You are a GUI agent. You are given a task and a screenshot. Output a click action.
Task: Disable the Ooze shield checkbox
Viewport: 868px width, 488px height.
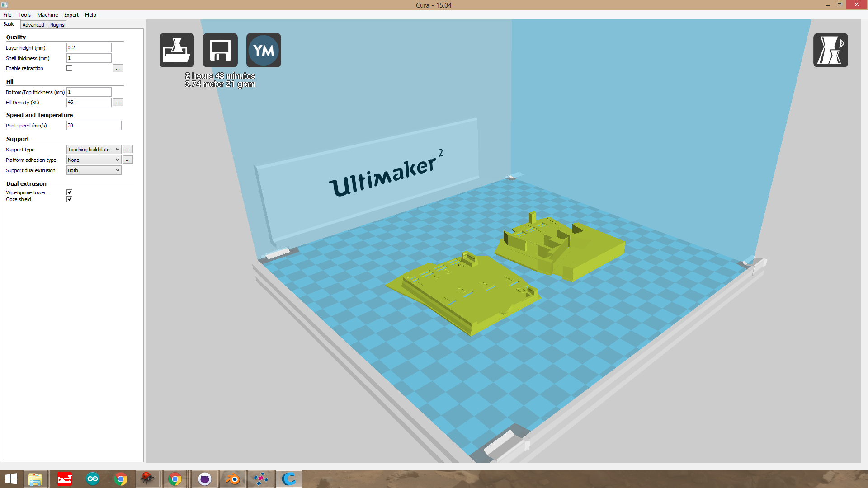(x=70, y=199)
